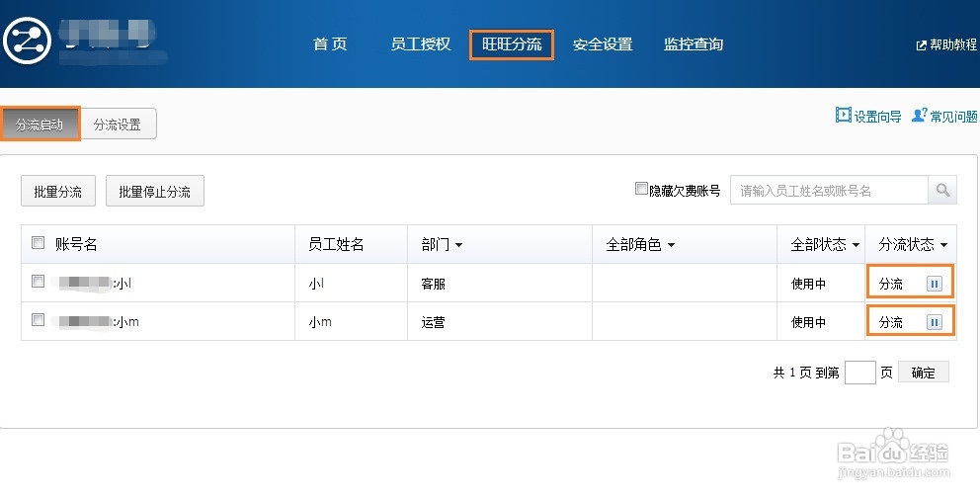Click the circular app logo icon
The image size is (980, 500).
[27, 42]
